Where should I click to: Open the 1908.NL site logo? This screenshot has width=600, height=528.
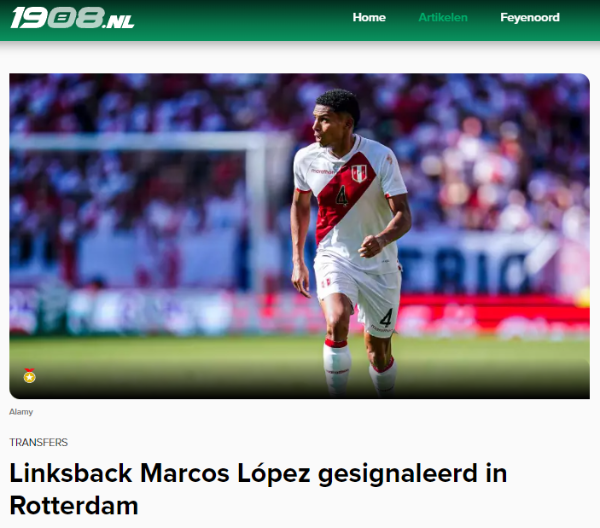(72, 18)
